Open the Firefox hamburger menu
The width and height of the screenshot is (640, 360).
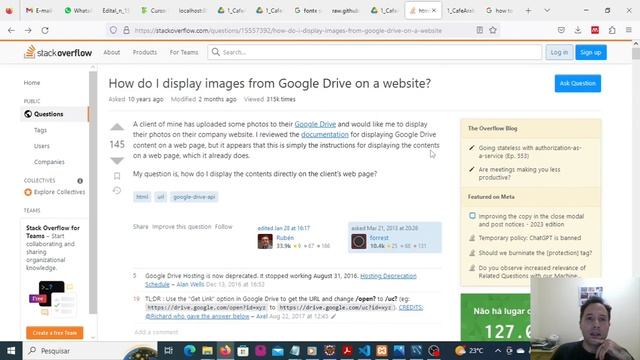coord(629,30)
